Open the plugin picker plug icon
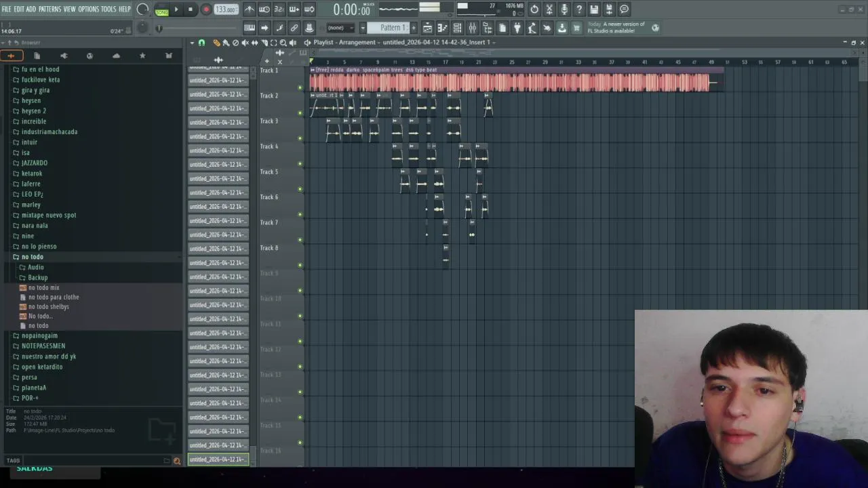Image resolution: width=868 pixels, height=488 pixels. (x=517, y=28)
